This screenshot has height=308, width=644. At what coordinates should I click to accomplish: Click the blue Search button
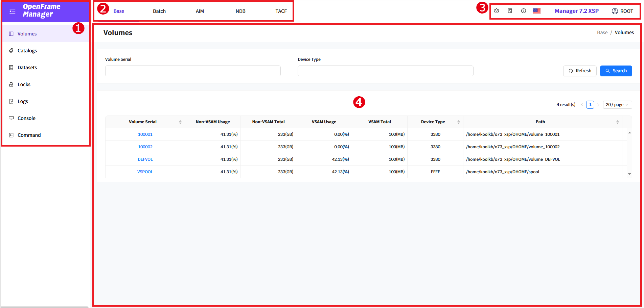click(616, 71)
